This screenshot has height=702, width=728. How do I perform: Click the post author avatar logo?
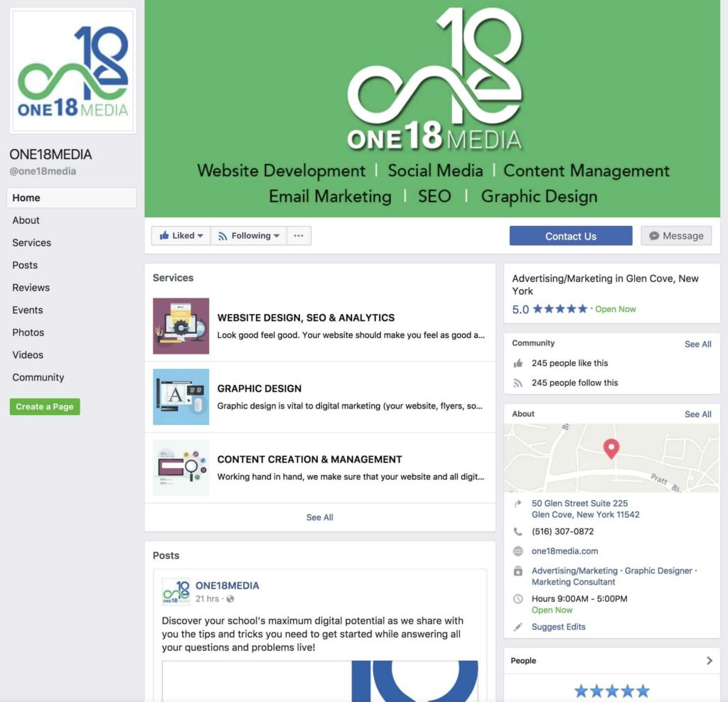click(x=176, y=592)
